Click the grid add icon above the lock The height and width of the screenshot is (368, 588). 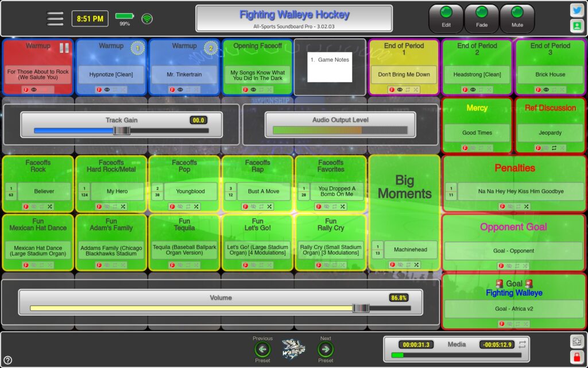click(578, 340)
